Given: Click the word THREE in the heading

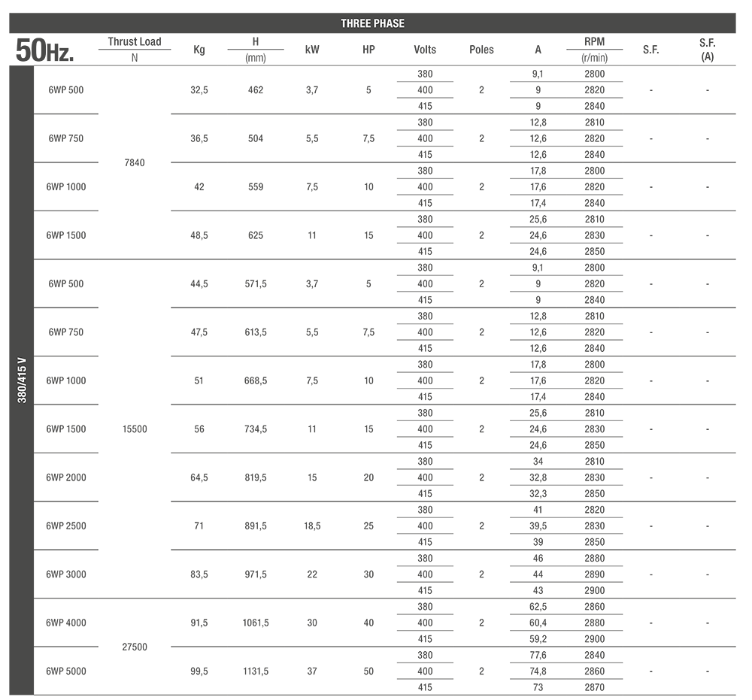Looking at the screenshot, I should click(356, 23).
